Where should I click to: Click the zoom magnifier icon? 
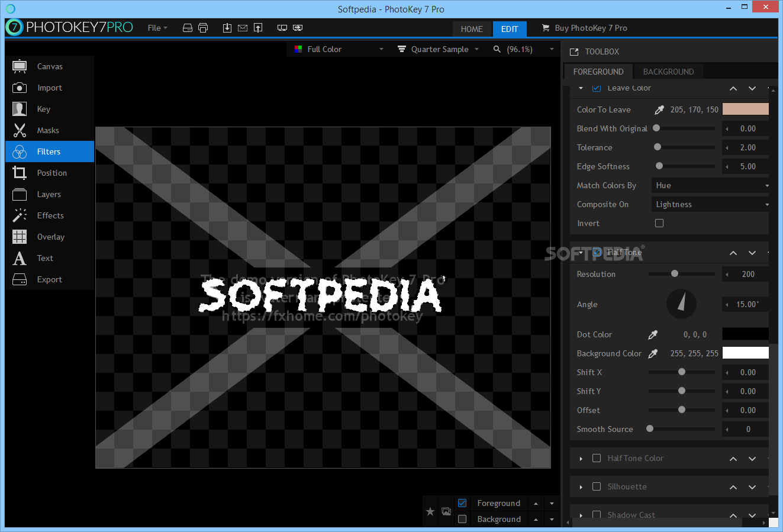(x=497, y=49)
